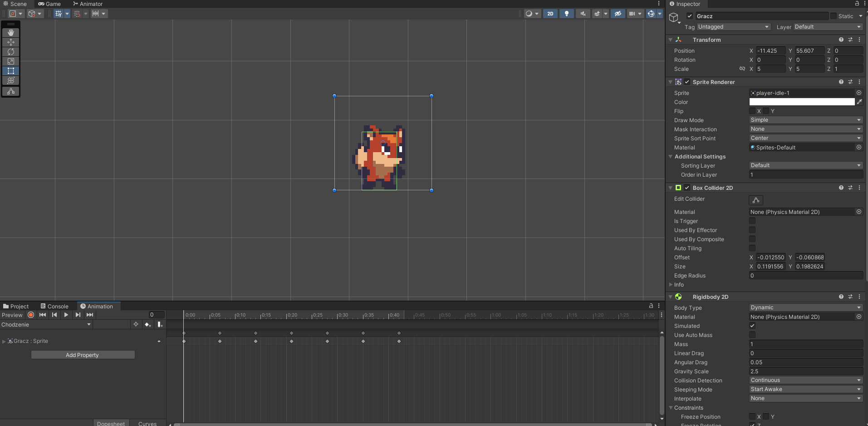This screenshot has height=426, width=868.
Task: Uncheck Simulated on the Rigidbody 2D
Action: coord(752,326)
